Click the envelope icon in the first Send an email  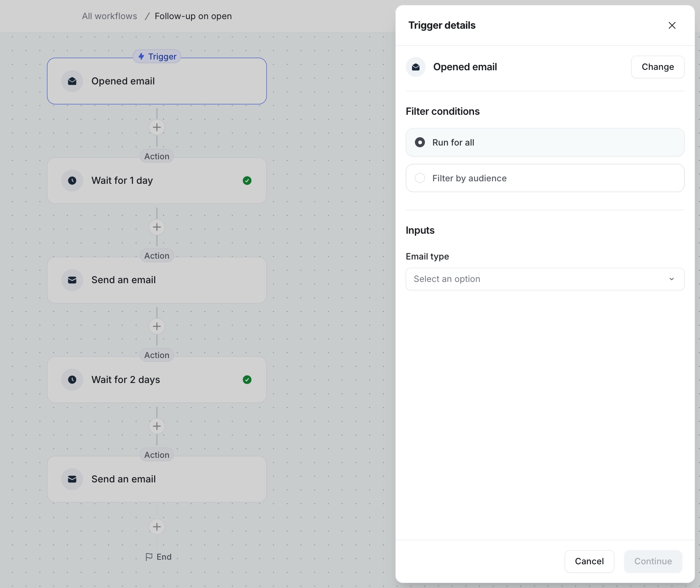[72, 280]
